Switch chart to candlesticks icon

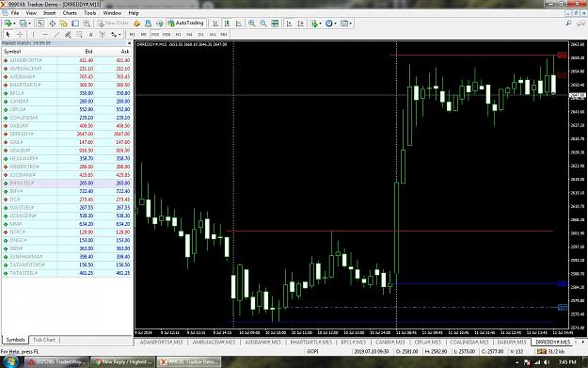227,24
